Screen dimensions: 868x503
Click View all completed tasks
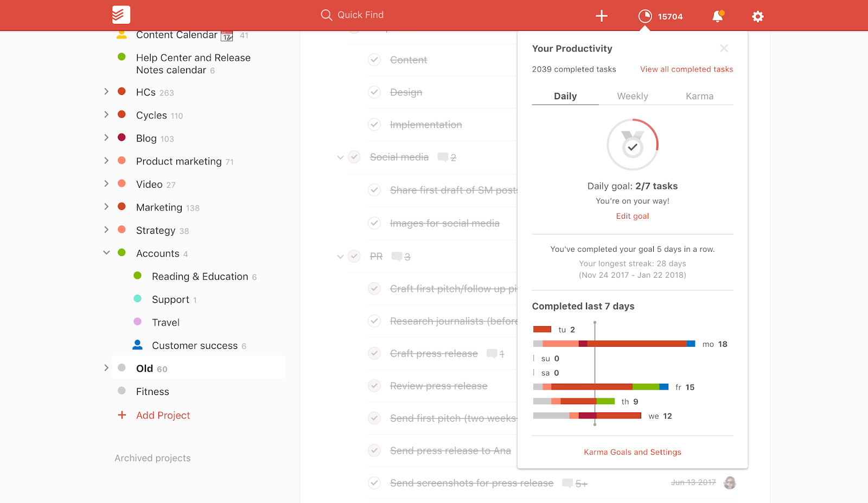click(686, 69)
